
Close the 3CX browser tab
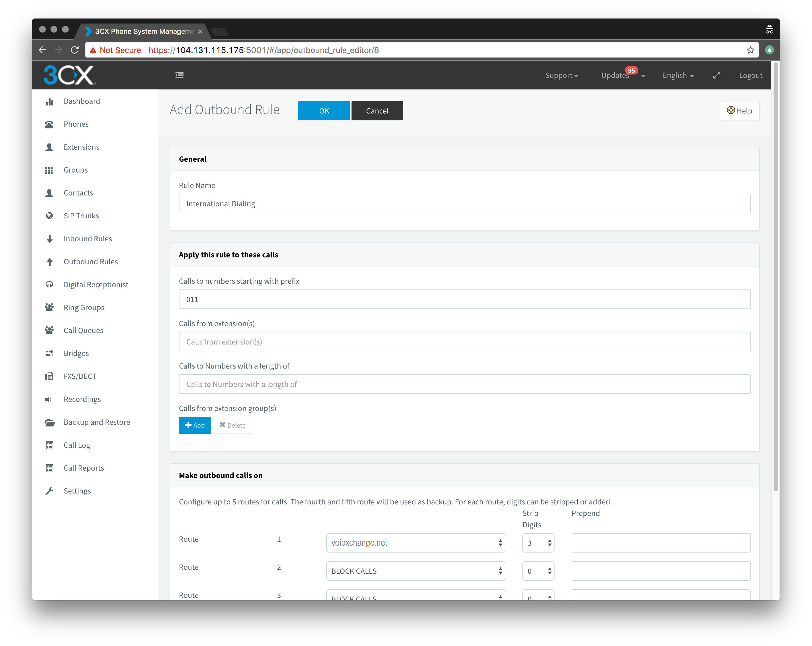(x=200, y=32)
